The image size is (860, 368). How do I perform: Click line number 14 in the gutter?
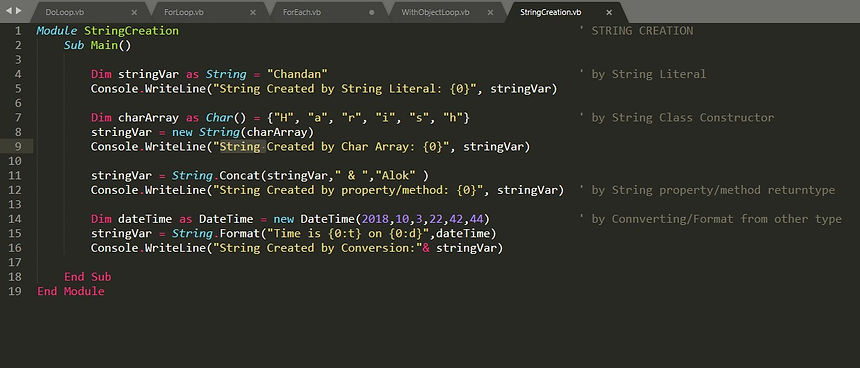coord(15,219)
